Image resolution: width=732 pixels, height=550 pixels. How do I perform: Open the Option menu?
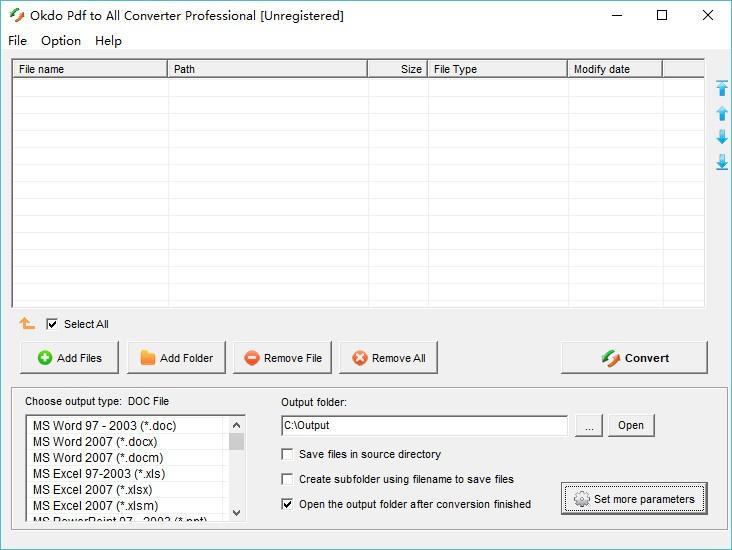(61, 41)
